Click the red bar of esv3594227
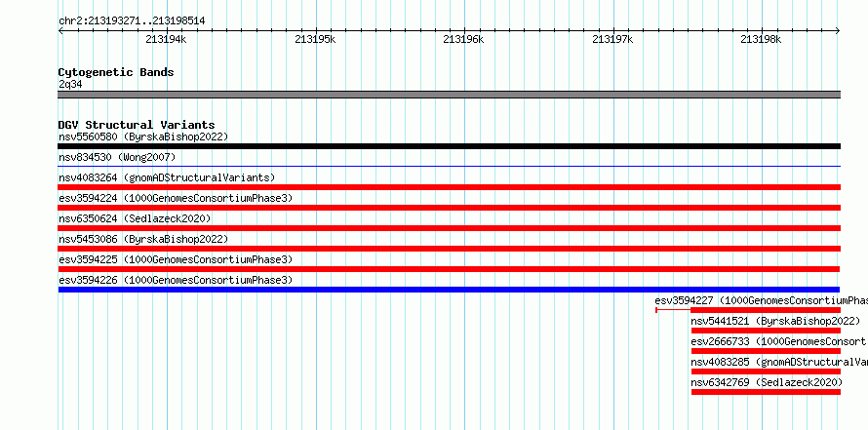This screenshot has height=430, width=868. [766, 310]
